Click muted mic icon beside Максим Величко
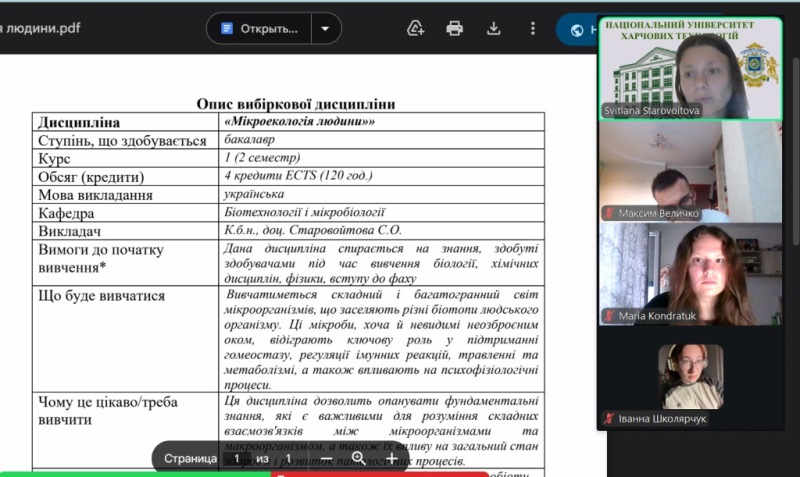The image size is (800, 477). pyautogui.click(x=609, y=213)
